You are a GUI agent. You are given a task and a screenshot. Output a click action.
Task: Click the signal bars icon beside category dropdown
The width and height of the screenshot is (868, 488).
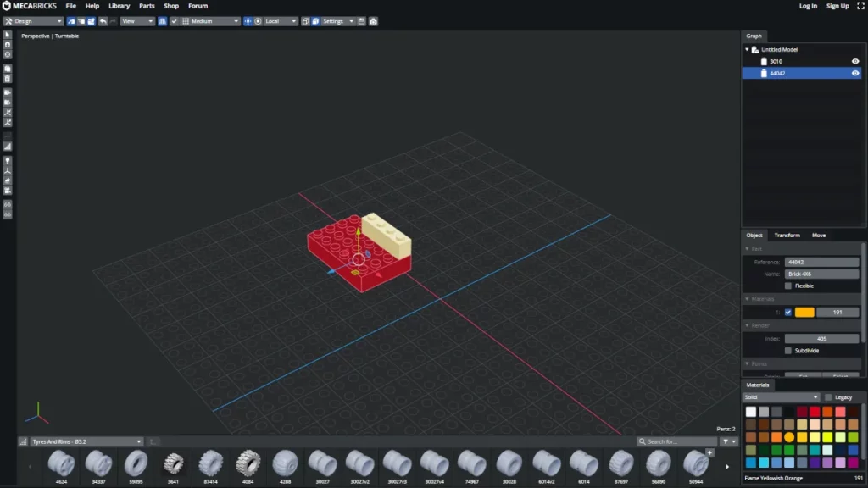[x=23, y=441]
